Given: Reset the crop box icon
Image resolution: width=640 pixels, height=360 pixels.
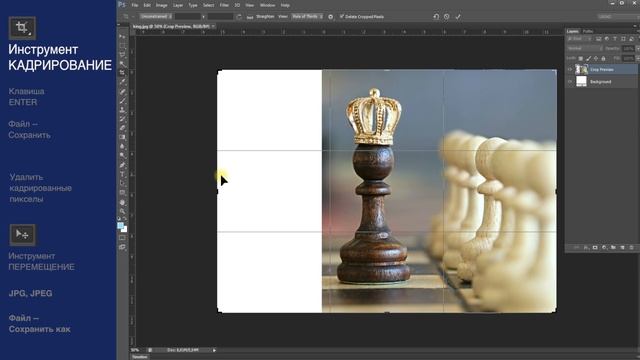Looking at the screenshot, I should tap(436, 17).
